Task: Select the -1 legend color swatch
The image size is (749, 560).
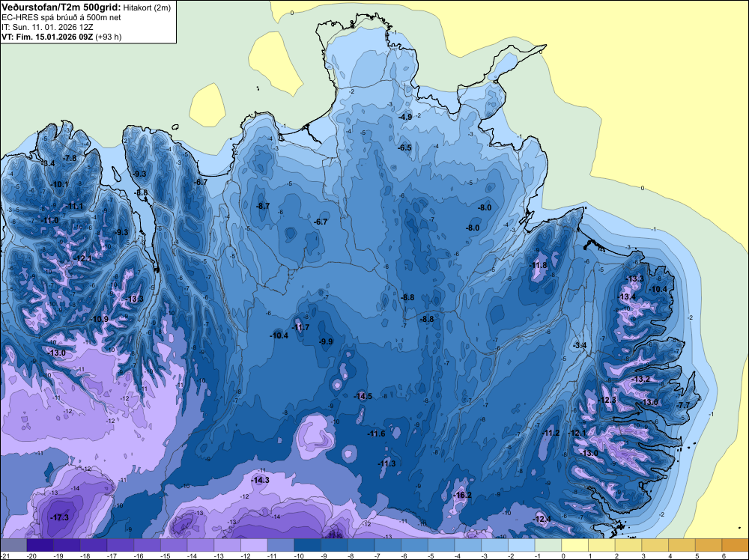Action: (548, 545)
